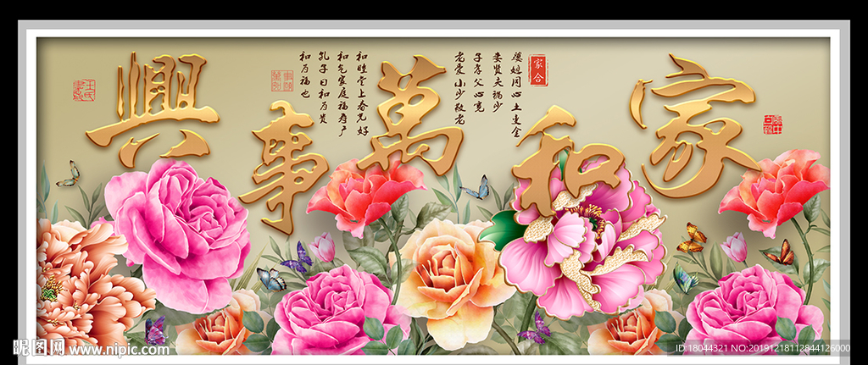The height and width of the screenshot is (365, 868).
Task: Click the golden character 和
Action: tap(570, 160)
